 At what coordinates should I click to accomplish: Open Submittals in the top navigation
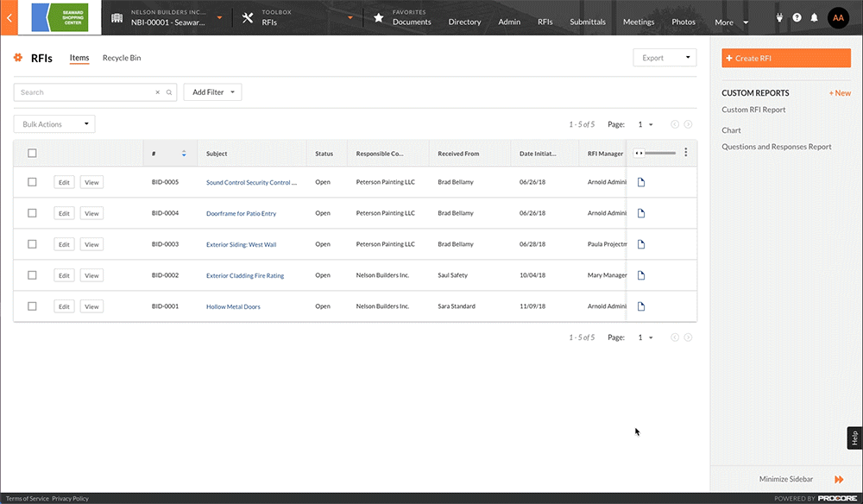(588, 22)
